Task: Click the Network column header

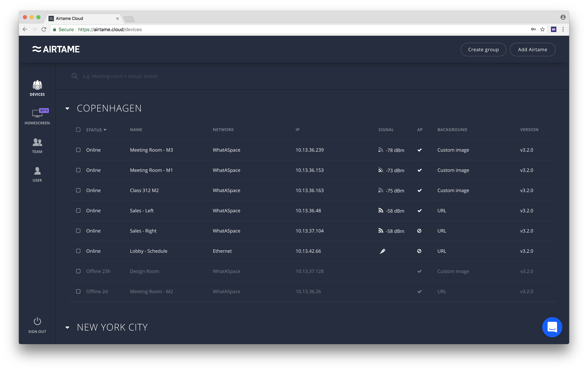Action: click(x=223, y=130)
